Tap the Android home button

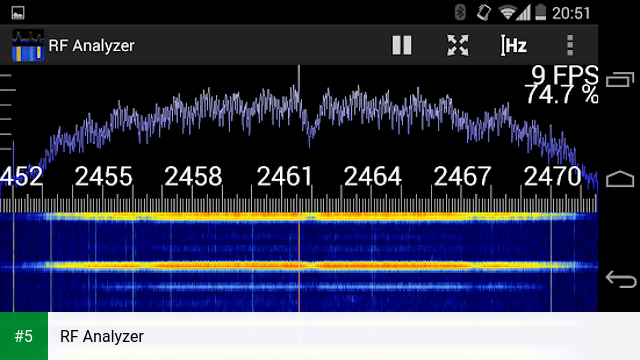point(620,179)
